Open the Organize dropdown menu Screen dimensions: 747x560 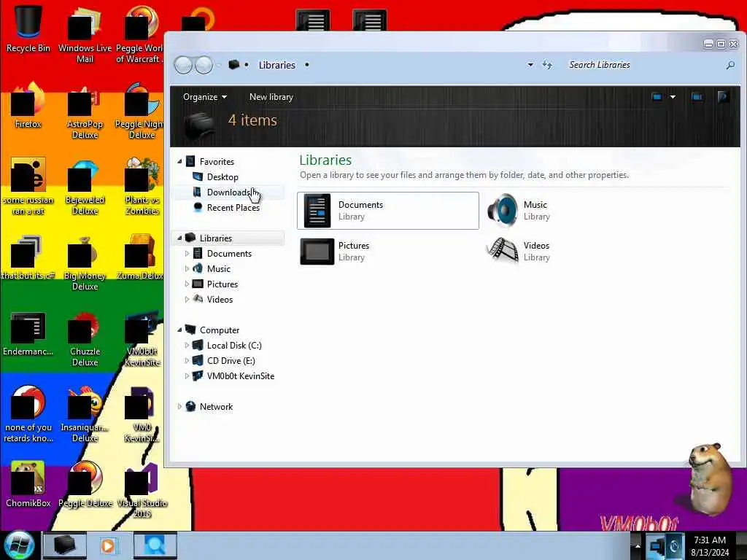pyautogui.click(x=205, y=97)
